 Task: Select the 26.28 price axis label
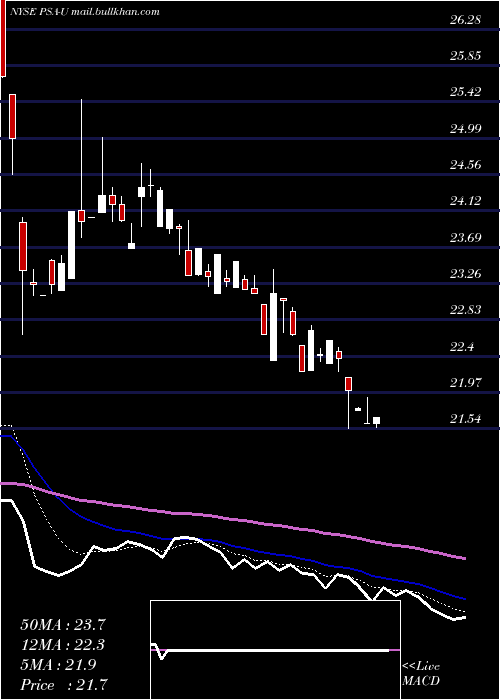tap(466, 20)
